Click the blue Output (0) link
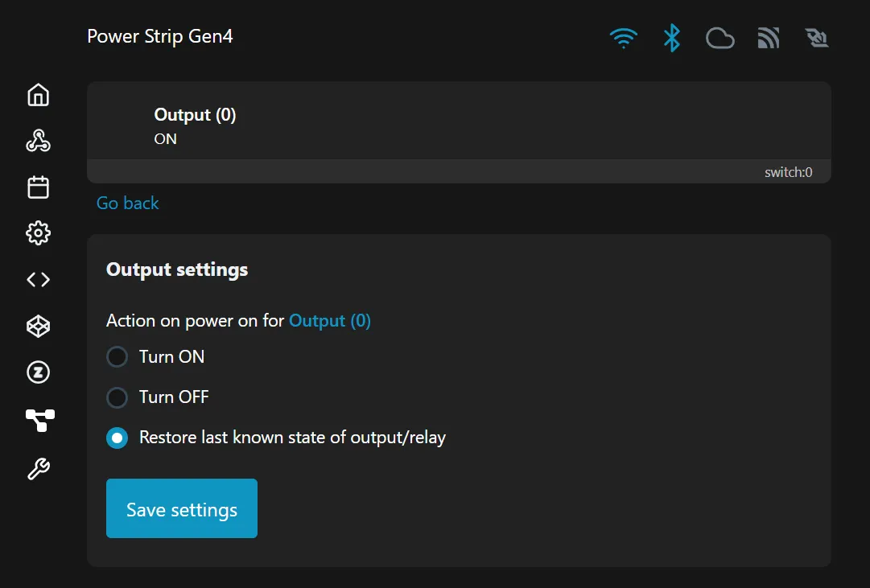 330,321
